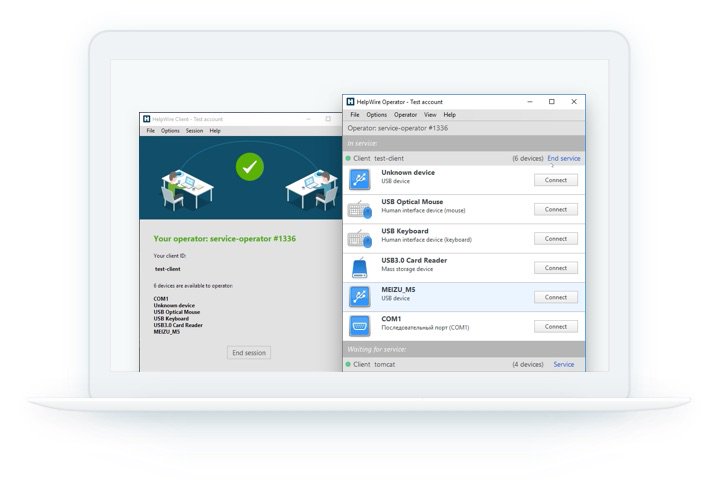Image resolution: width=720 pixels, height=480 pixels.
Task: Click 'COM1' name in Operator device list
Action: pyautogui.click(x=391, y=319)
